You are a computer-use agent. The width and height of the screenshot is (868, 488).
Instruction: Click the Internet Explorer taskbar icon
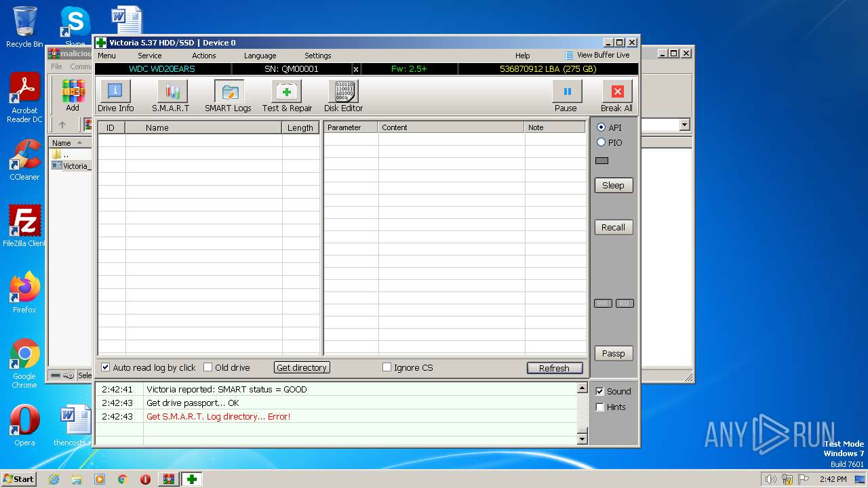click(54, 479)
